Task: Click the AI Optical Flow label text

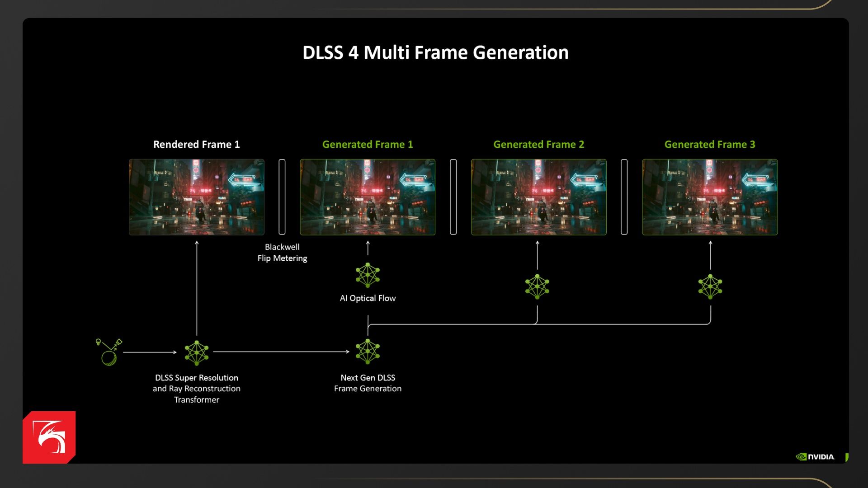Action: pyautogui.click(x=368, y=298)
